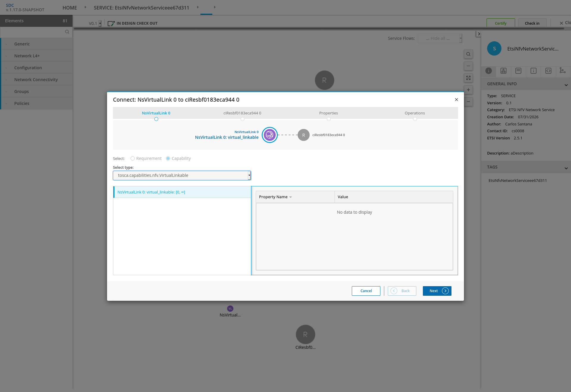Select NsVirtualLink 0 wizard step

click(156, 113)
